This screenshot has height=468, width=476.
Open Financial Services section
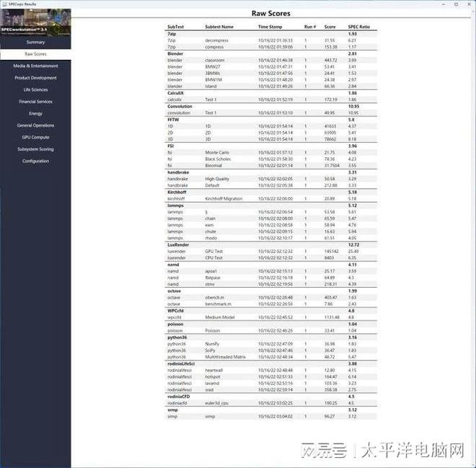pos(35,102)
